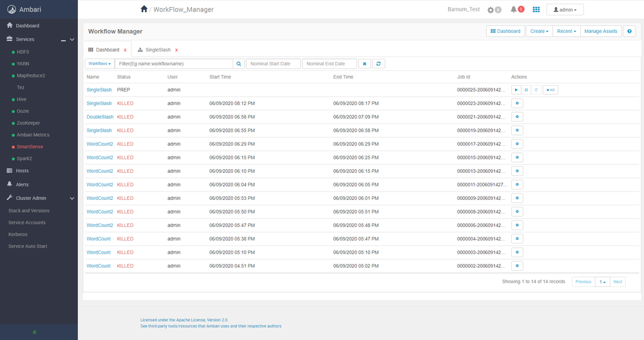Open actions for job 0000011
This screenshot has width=644, height=340.
(x=517, y=185)
